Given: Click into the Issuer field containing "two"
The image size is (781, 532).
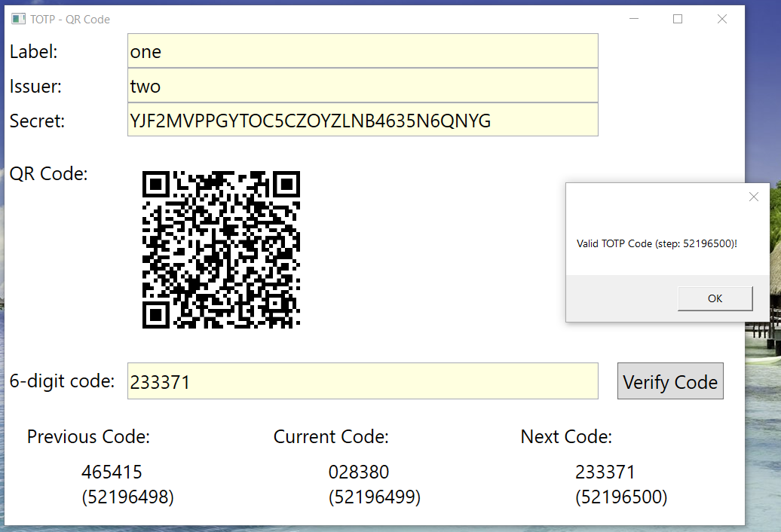Looking at the screenshot, I should (363, 86).
